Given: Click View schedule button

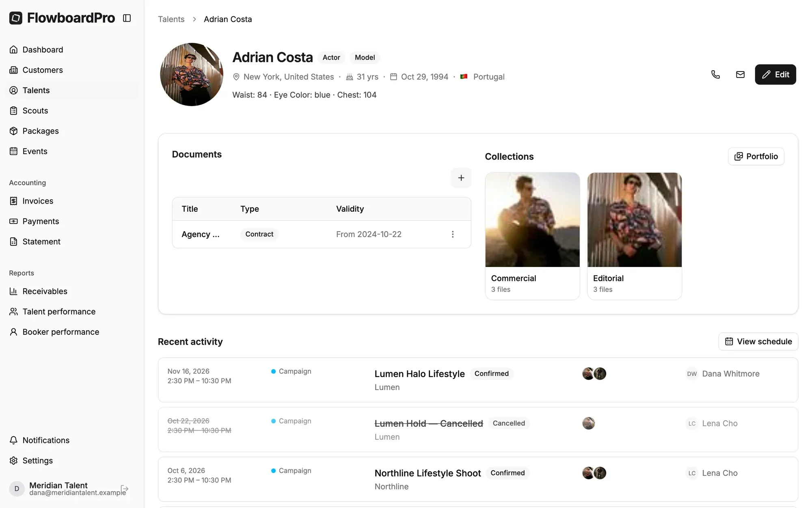Looking at the screenshot, I should coord(758,341).
